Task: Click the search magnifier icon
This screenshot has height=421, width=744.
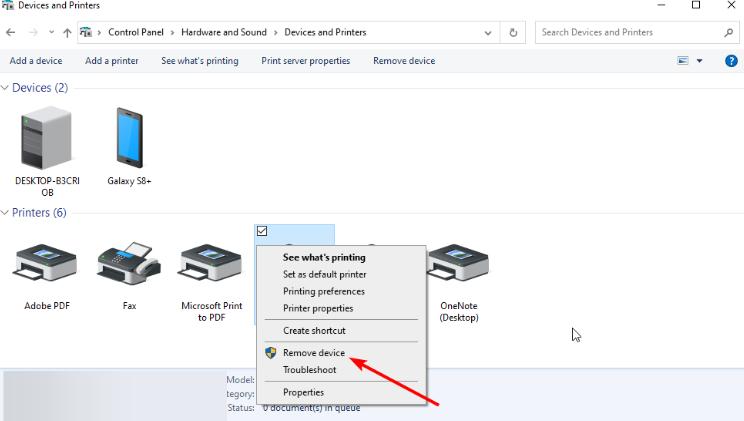Action: [x=728, y=33]
